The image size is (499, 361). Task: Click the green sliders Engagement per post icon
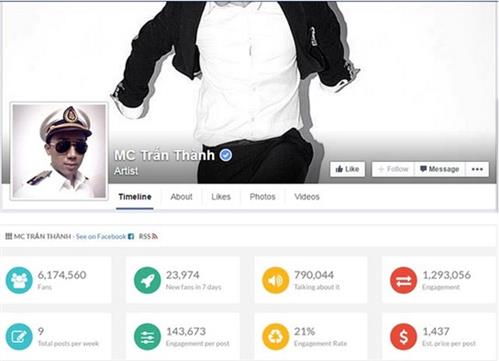point(147,337)
